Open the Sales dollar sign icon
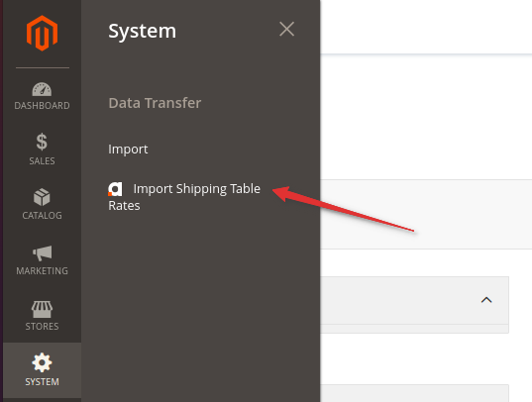This screenshot has height=402, width=532. (42, 142)
